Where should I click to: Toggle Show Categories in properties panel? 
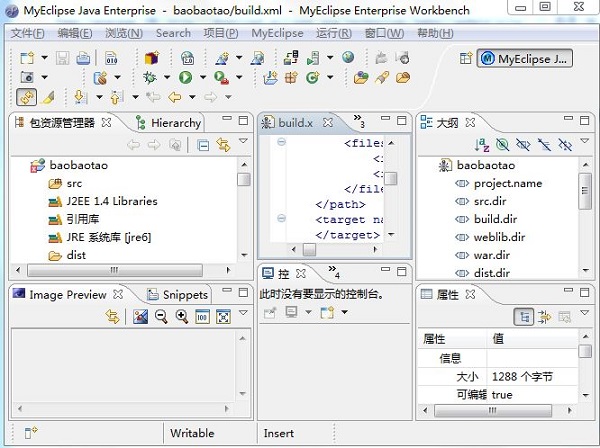pos(523,316)
